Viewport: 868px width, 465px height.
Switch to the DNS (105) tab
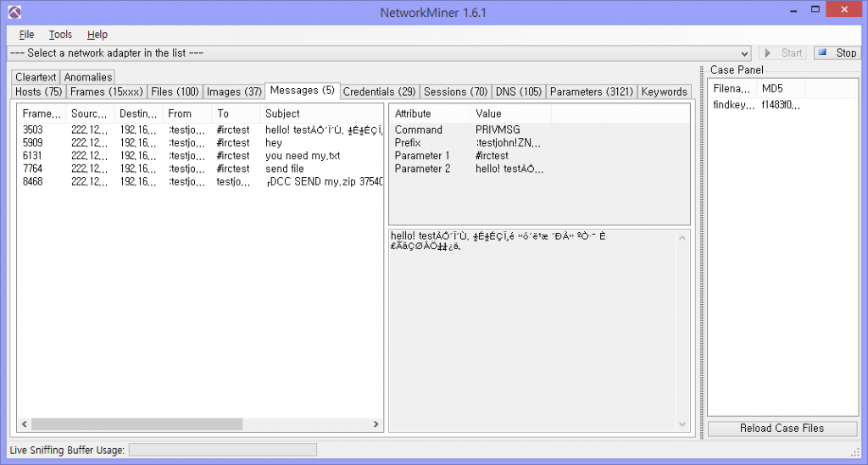point(519,91)
